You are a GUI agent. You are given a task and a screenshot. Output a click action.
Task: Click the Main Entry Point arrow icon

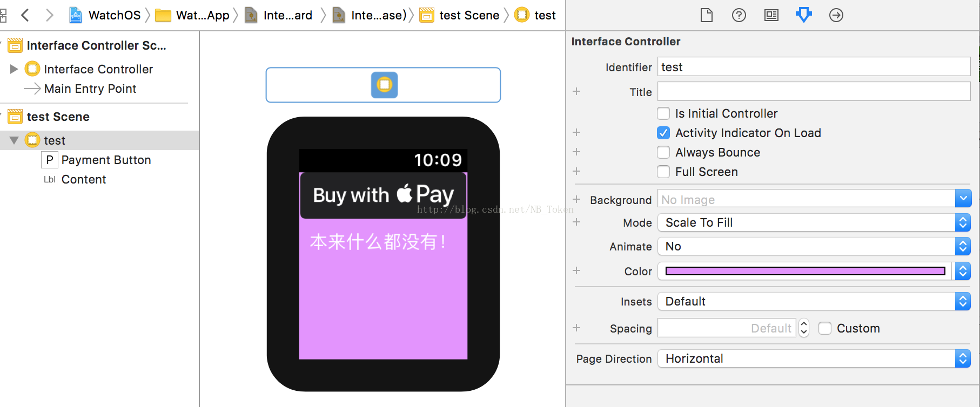click(x=32, y=89)
